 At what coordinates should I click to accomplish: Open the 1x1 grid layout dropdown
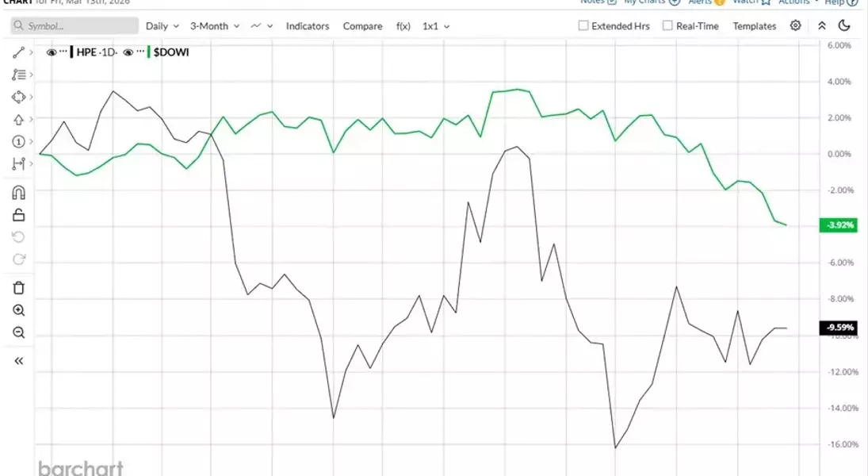435,26
